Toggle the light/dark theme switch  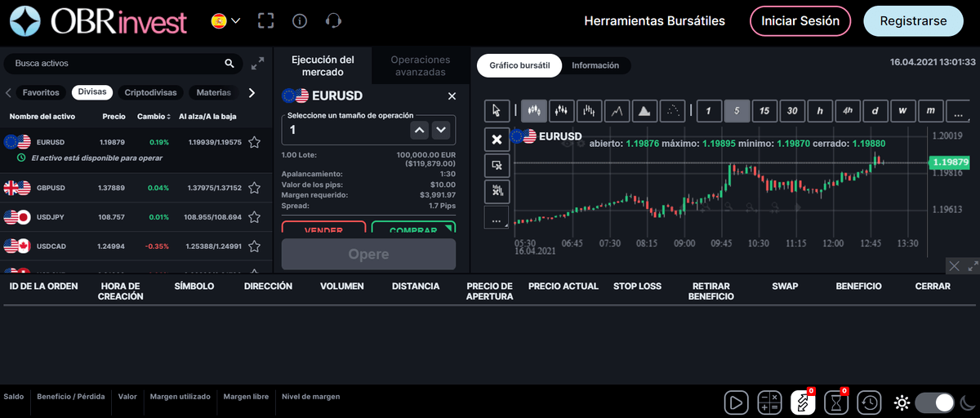point(935,402)
